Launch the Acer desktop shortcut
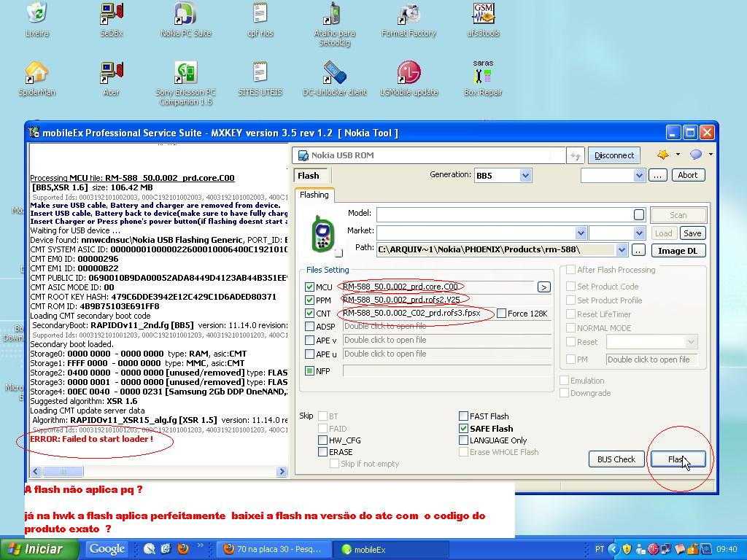This screenshot has height=560, width=747. click(x=112, y=79)
